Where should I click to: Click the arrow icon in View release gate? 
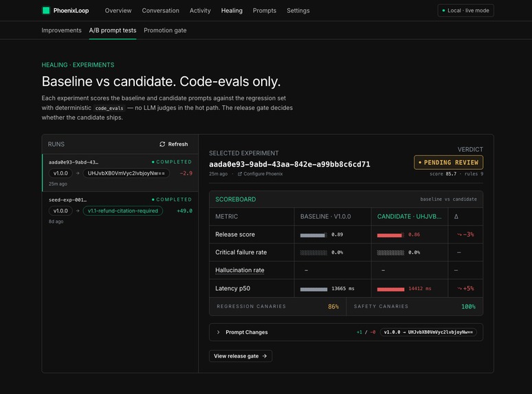[265, 356]
